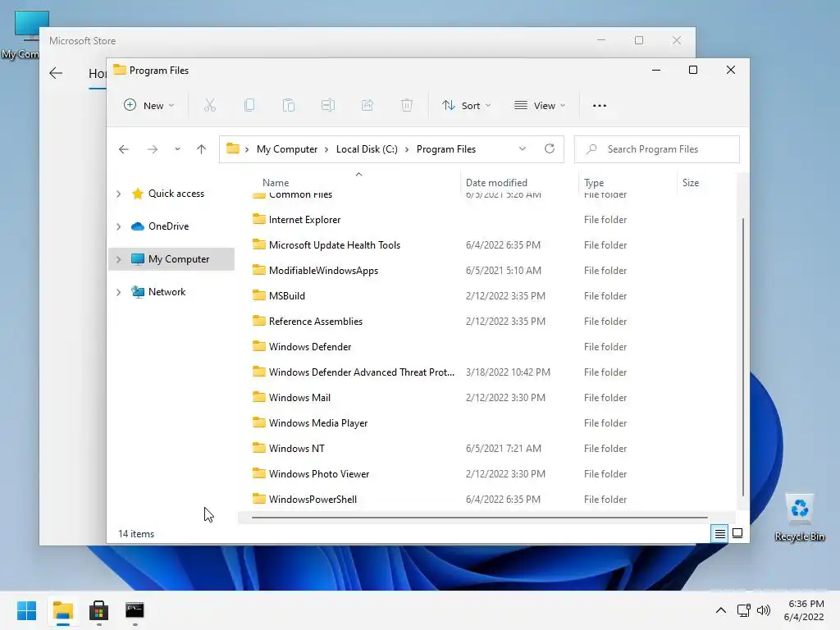This screenshot has height=630, width=840.
Task: Open Command Prompt from taskbar
Action: (x=135, y=610)
